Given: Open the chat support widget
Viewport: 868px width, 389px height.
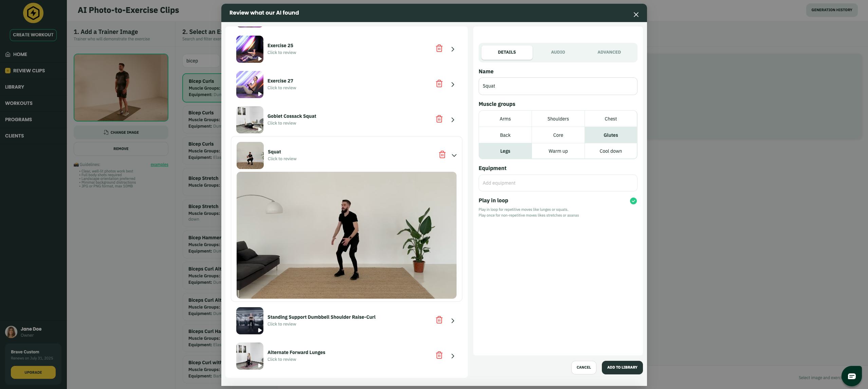Looking at the screenshot, I should pyautogui.click(x=851, y=376).
